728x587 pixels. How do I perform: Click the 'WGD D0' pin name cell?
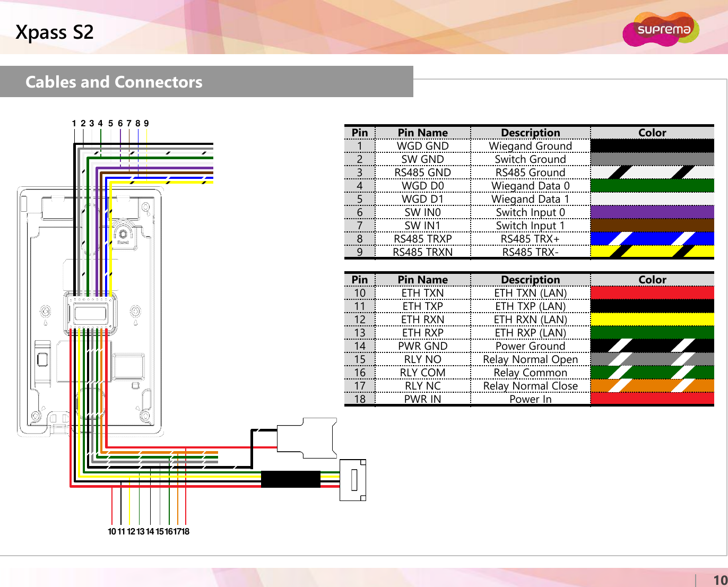pyautogui.click(x=423, y=186)
